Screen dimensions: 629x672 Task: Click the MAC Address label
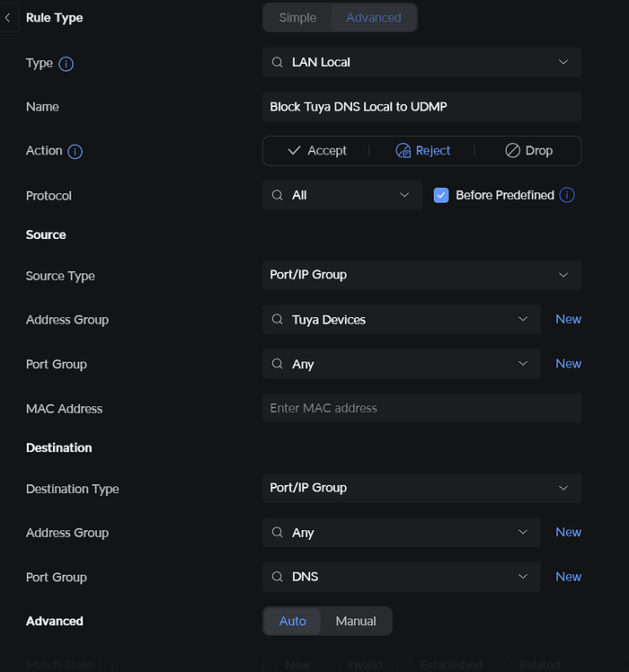point(64,409)
